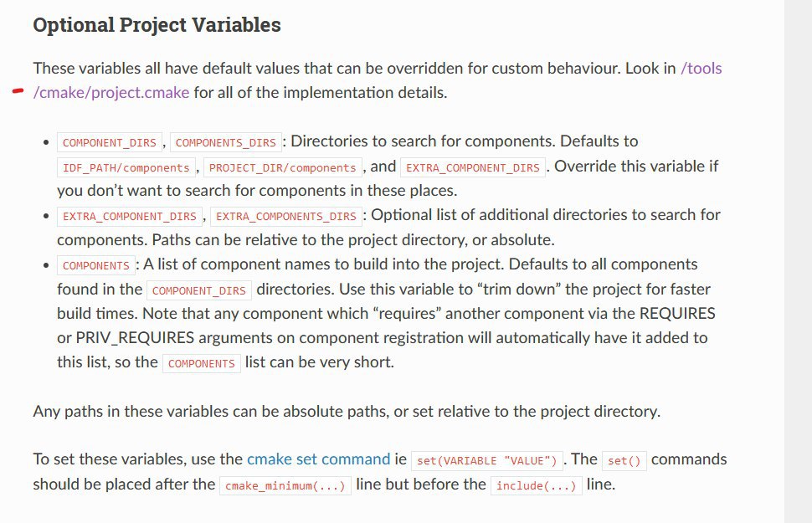Click the "Optional Project Variables" heading
The height and width of the screenshot is (523, 812).
(x=157, y=25)
